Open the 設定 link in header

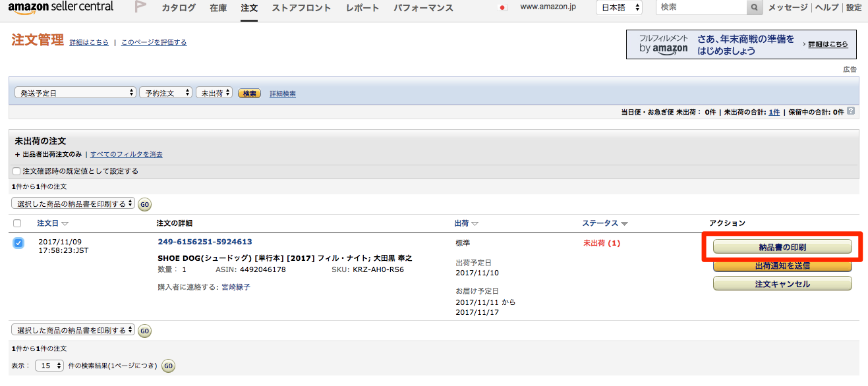(x=854, y=8)
